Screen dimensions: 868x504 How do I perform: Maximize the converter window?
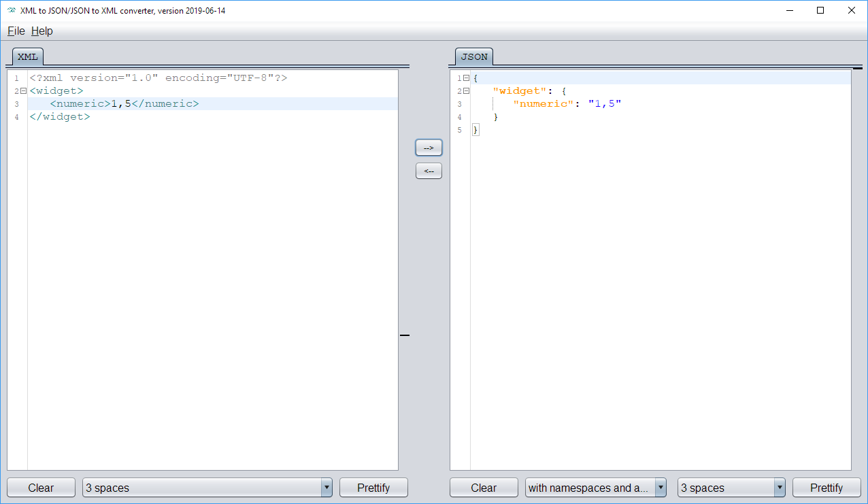click(820, 10)
